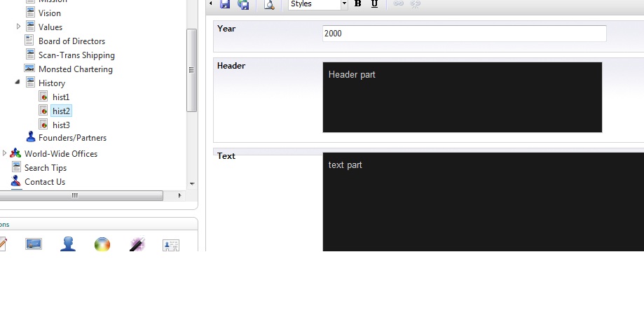Click the hist3 document icon
The height and width of the screenshot is (336, 644).
[43, 124]
